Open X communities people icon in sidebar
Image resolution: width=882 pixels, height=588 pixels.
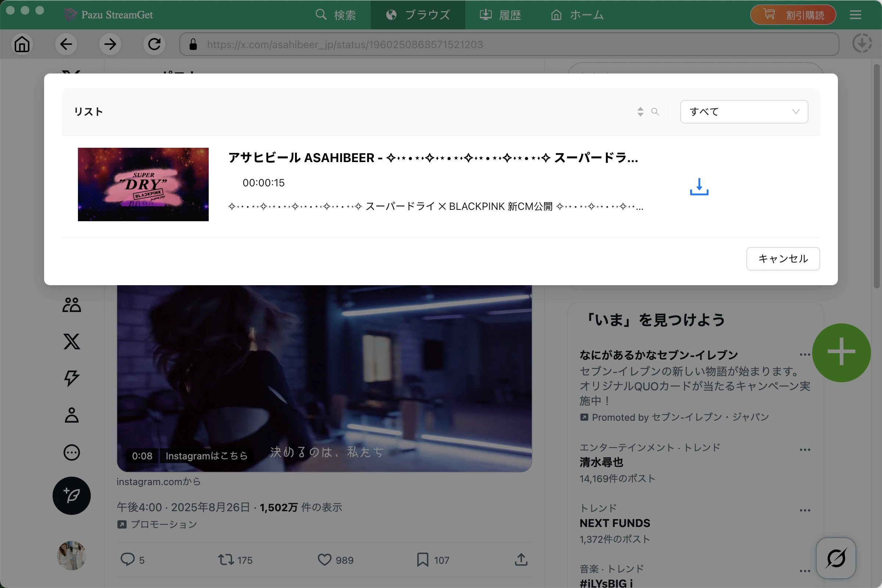[x=72, y=305]
